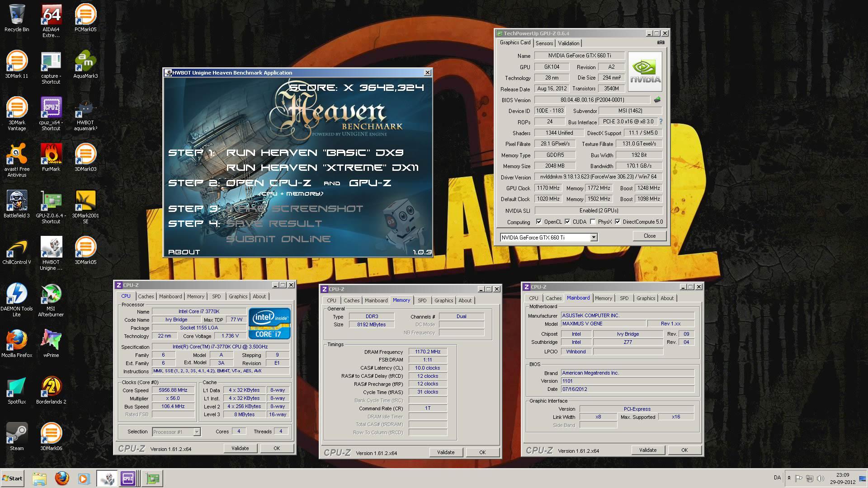
Task: Open HWBOT aquamark3 desktop icon
Action: pos(85,114)
